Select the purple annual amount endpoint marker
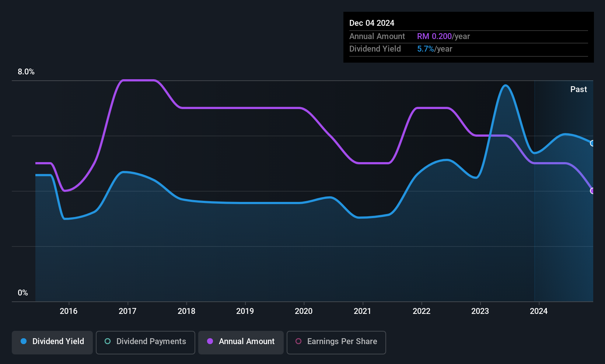Screen dimensions: 605x364 592,191
